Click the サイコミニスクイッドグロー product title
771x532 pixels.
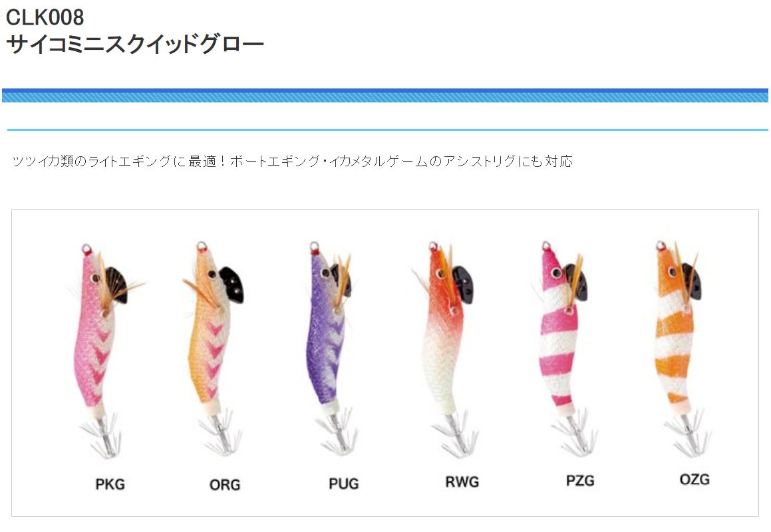pos(135,45)
